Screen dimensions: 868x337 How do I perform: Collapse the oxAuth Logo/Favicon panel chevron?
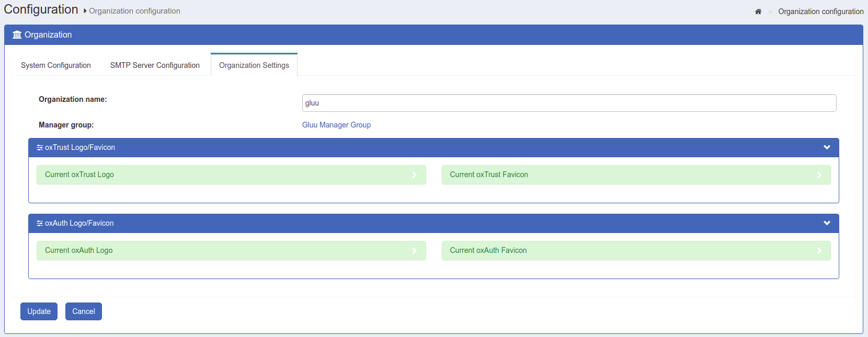[x=827, y=223]
